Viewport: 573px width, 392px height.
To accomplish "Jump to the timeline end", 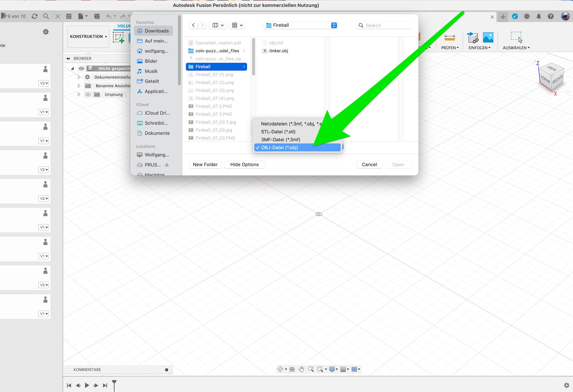I will point(105,385).
